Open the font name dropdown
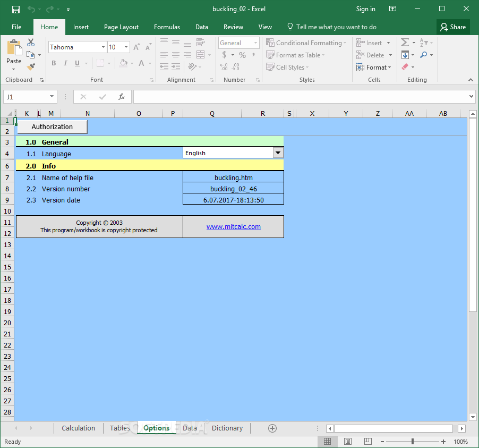 coord(103,47)
